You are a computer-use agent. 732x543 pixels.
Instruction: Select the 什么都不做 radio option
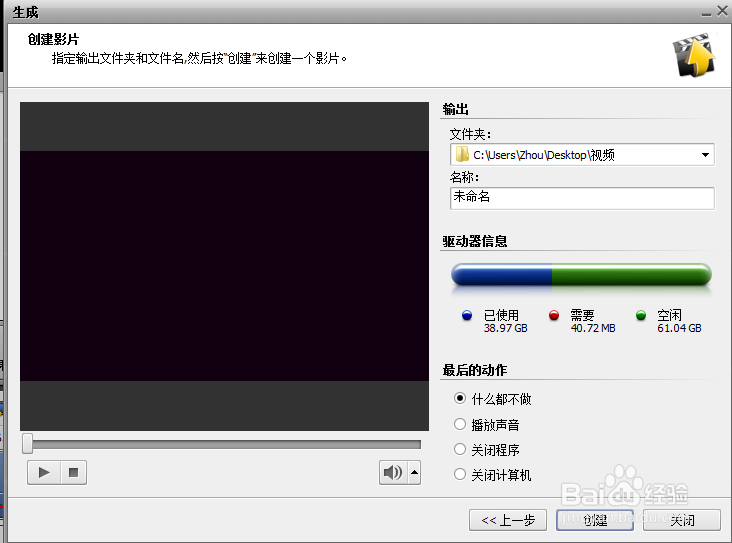click(460, 398)
